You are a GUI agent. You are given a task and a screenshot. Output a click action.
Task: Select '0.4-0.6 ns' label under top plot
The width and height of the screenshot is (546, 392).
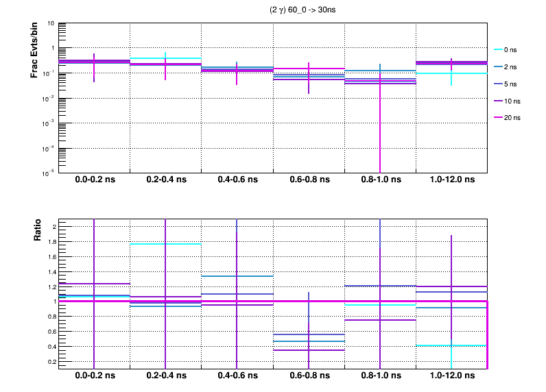(x=237, y=180)
